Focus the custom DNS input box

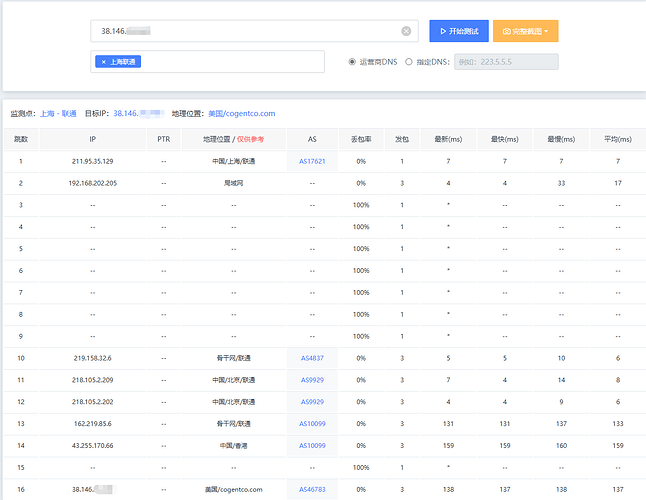[505, 62]
